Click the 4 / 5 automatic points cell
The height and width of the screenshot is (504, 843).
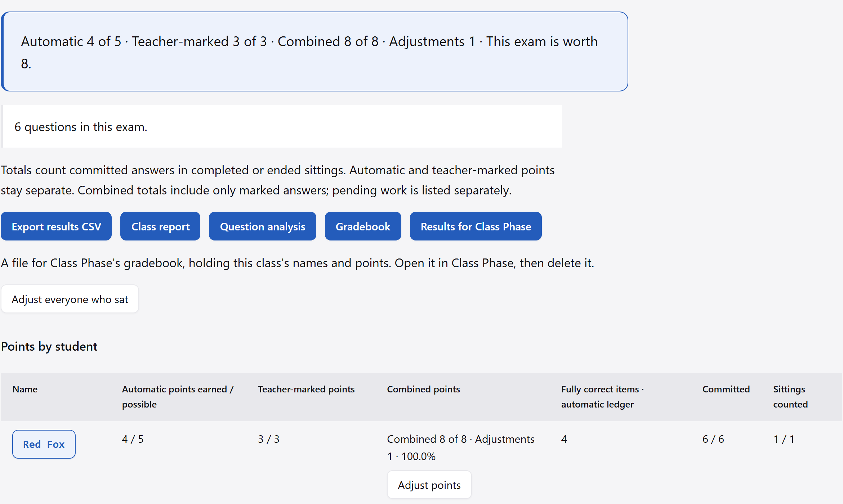133,439
